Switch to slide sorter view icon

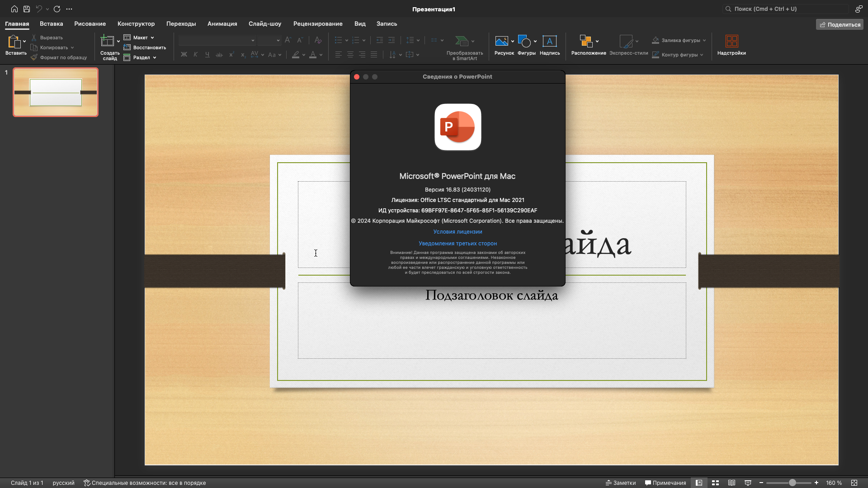click(715, 483)
